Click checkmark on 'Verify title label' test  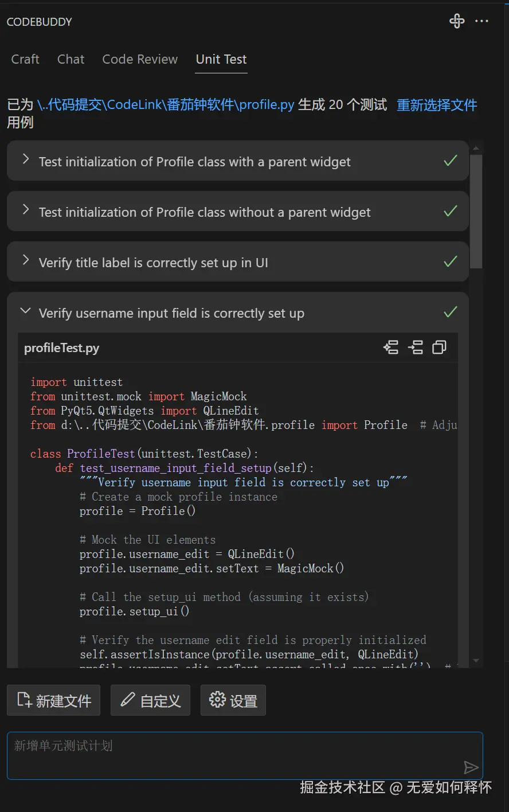tap(451, 262)
